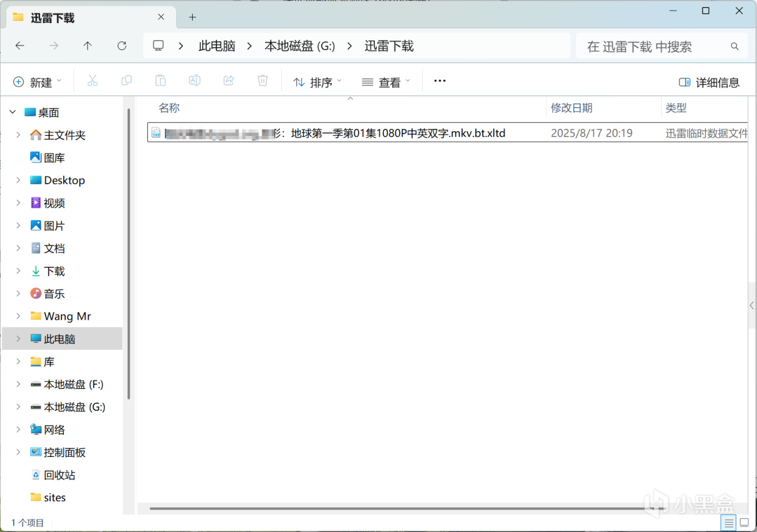This screenshot has height=532, width=757.
Task: Switch to large thumbnails view in status bar
Action: point(744,523)
